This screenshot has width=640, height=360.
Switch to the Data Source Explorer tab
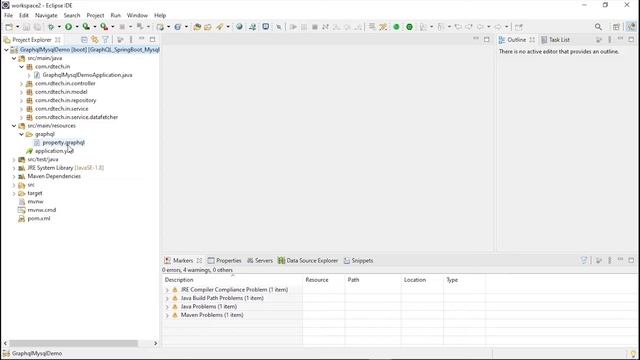(308, 260)
